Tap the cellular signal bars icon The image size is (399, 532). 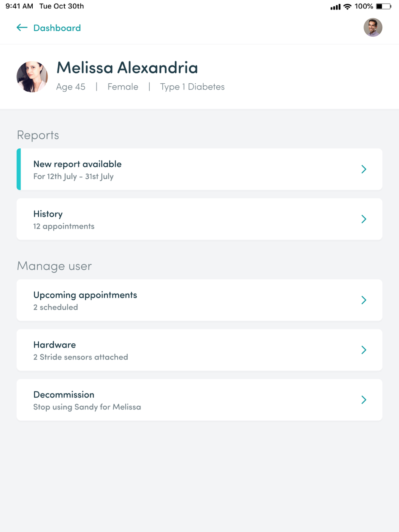pyautogui.click(x=336, y=7)
